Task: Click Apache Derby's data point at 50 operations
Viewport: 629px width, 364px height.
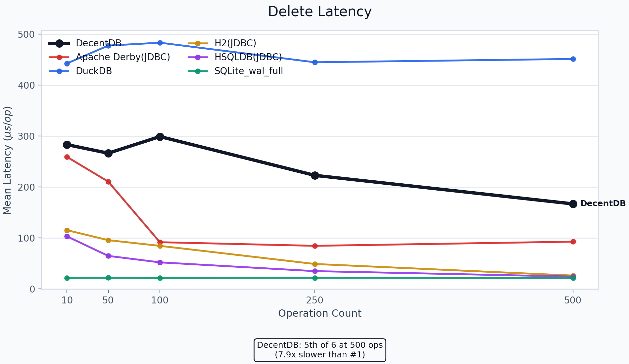Action: (x=108, y=182)
